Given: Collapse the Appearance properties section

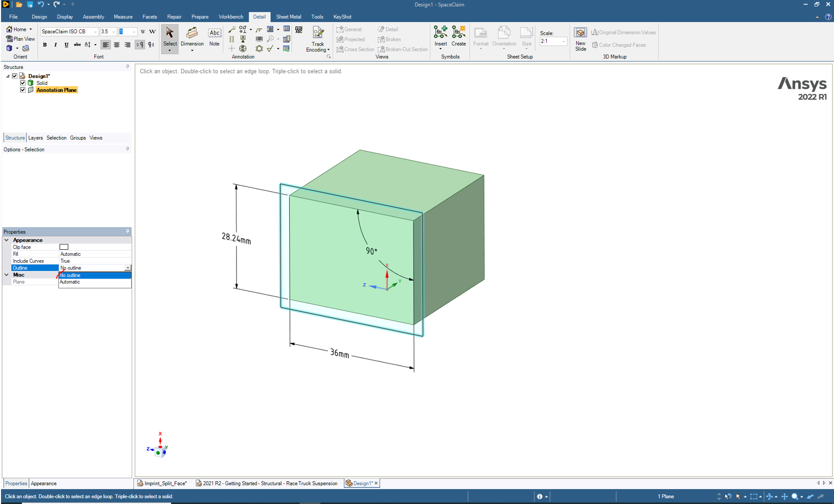Looking at the screenshot, I should (7, 240).
